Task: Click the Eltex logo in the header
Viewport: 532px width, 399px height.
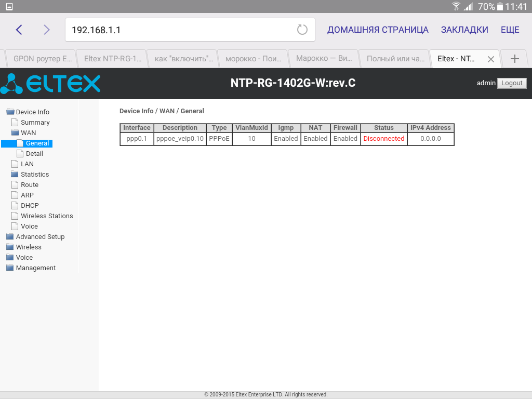Action: [50, 83]
